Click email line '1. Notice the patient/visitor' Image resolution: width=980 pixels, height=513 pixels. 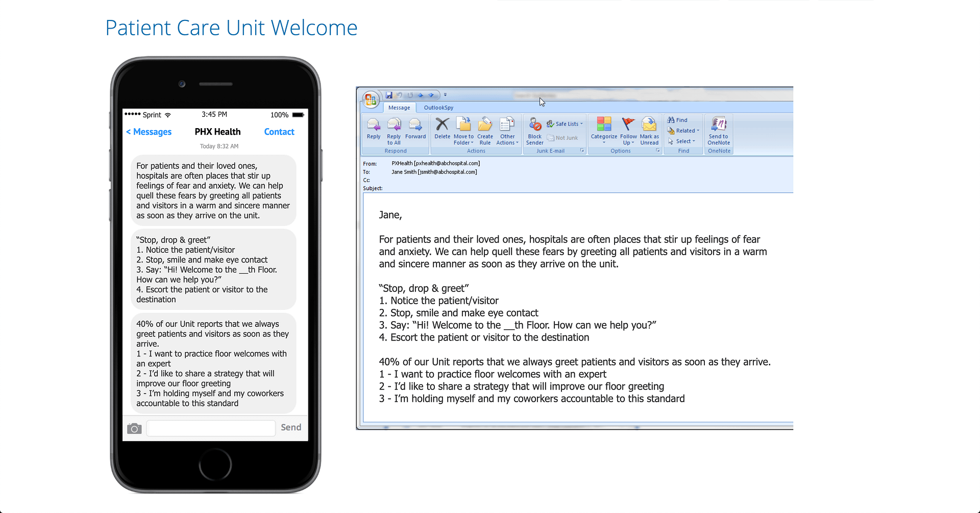pos(438,301)
